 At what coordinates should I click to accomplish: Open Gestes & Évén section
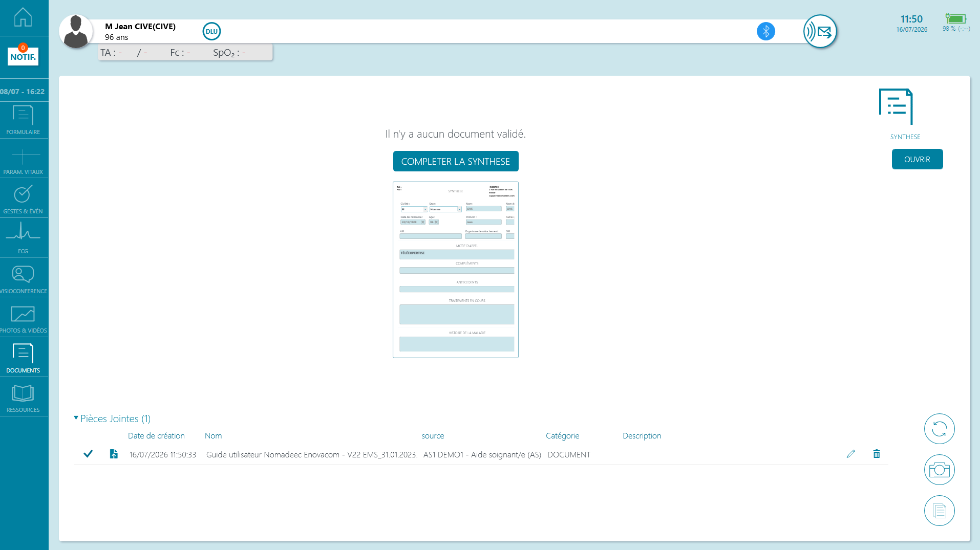[23, 200]
